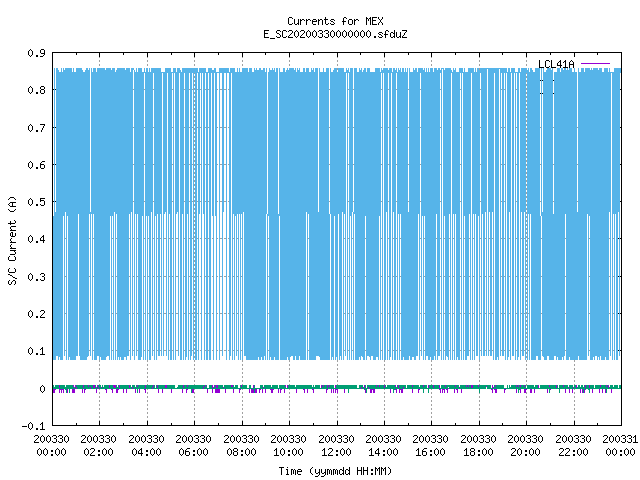Viewport: 640px width, 480px height.
Task: Click y-axis tick value 0.4
Action: click(x=37, y=239)
